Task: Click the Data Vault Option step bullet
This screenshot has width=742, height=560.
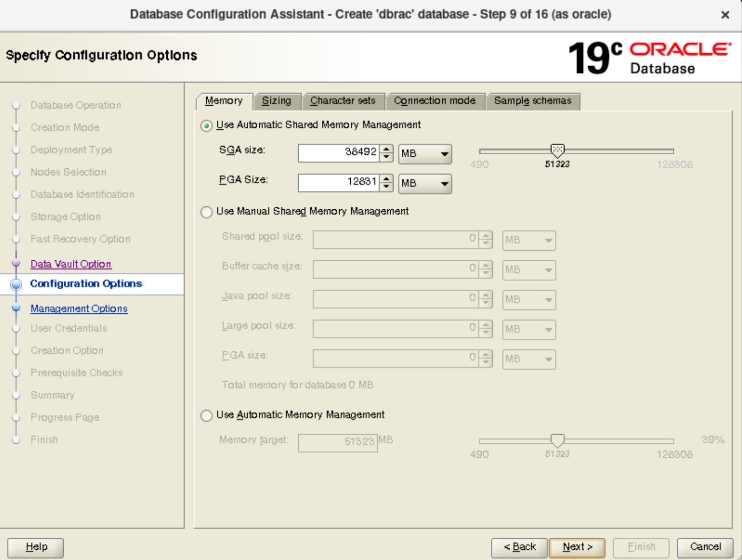Action: [16, 263]
